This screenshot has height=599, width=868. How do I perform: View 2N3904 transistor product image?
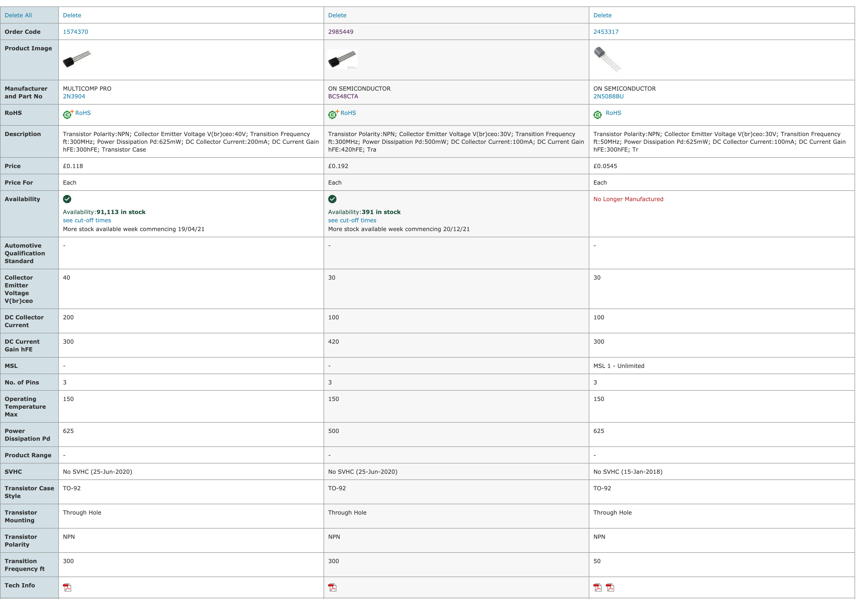(77, 59)
